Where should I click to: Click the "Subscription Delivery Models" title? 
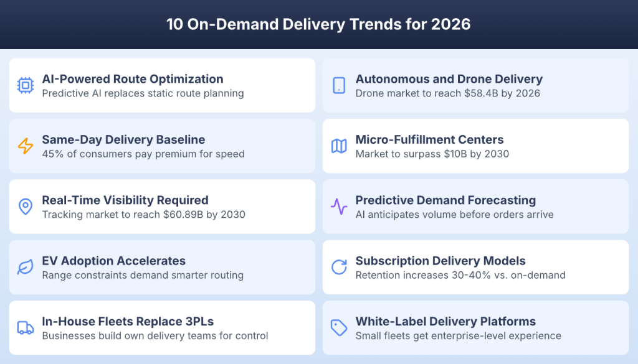point(440,261)
